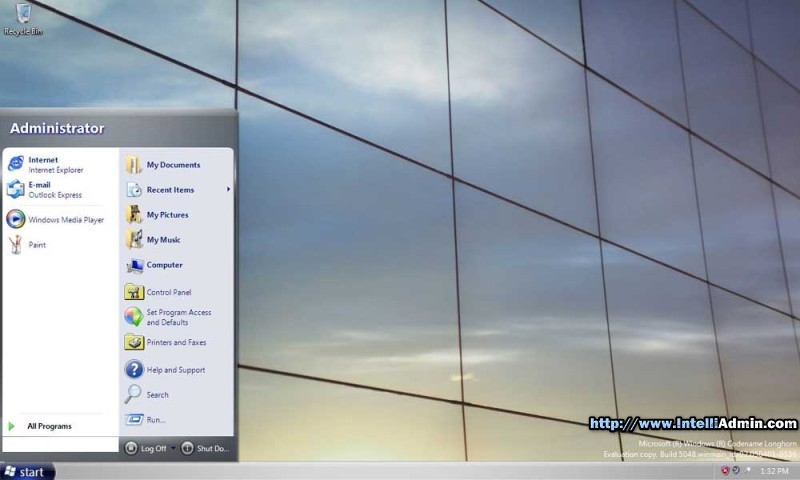The width and height of the screenshot is (800, 480).
Task: Click the red security alert tray icon
Action: pyautogui.click(x=724, y=471)
